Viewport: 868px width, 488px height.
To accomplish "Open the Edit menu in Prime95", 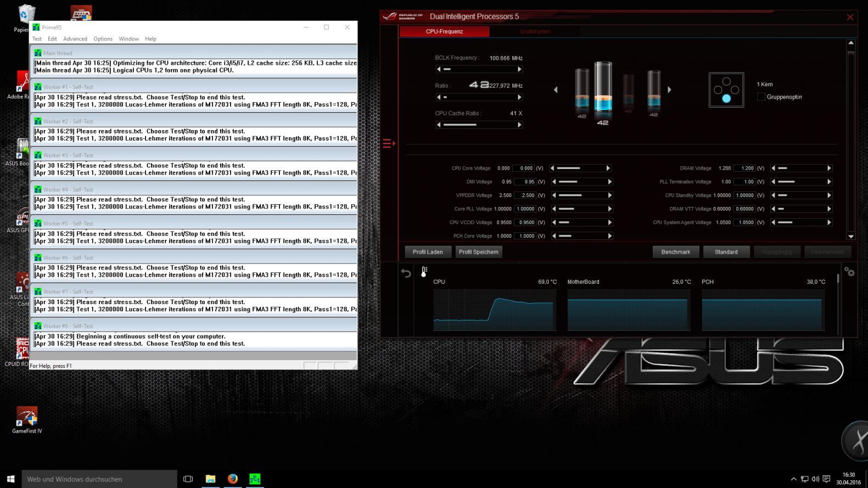I will (x=52, y=39).
